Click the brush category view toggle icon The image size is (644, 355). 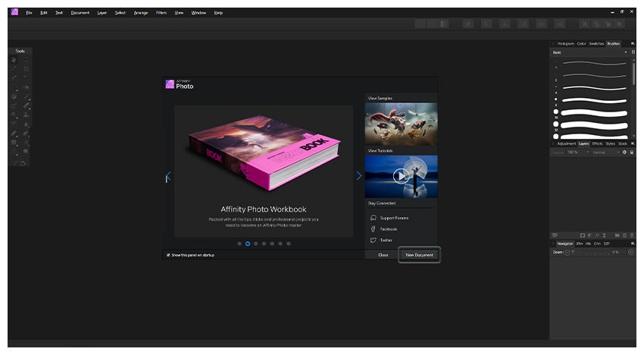(x=633, y=52)
